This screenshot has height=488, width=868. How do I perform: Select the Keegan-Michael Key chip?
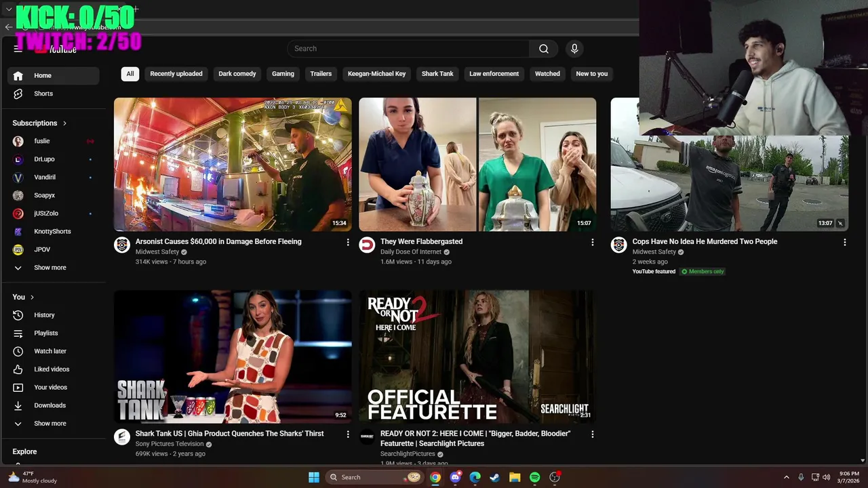[376, 74]
